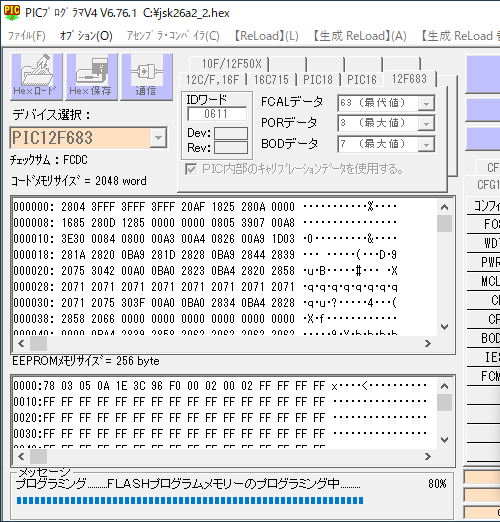Screen dimensions: 500x522
Task: Click the Hex load folder icon button
Action: (x=37, y=76)
